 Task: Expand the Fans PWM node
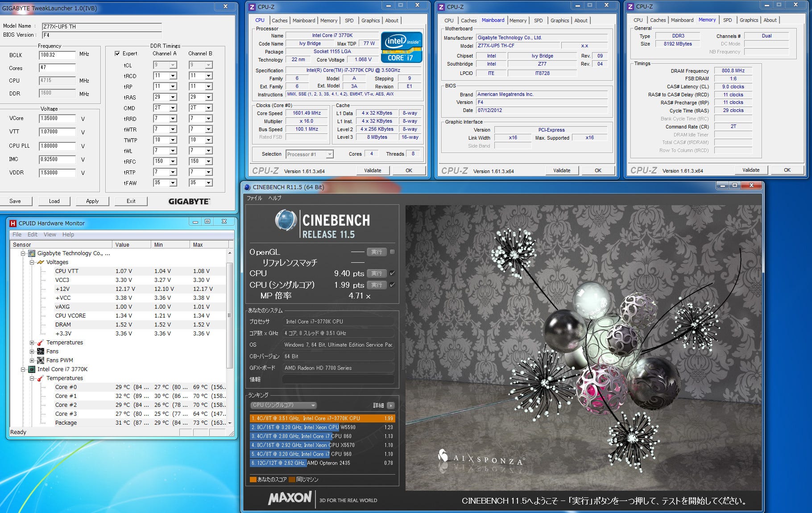coord(32,360)
